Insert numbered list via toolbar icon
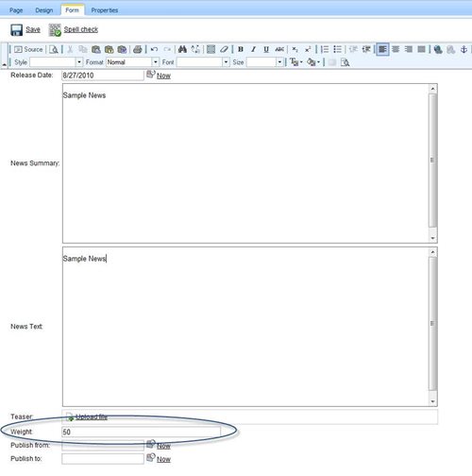472x476 pixels. (325, 49)
